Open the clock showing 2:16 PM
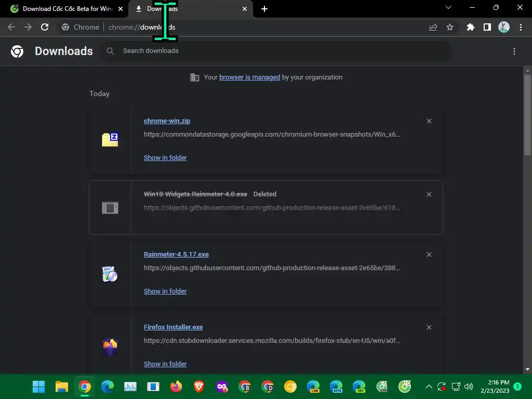The height and width of the screenshot is (399, 532). tap(495, 387)
